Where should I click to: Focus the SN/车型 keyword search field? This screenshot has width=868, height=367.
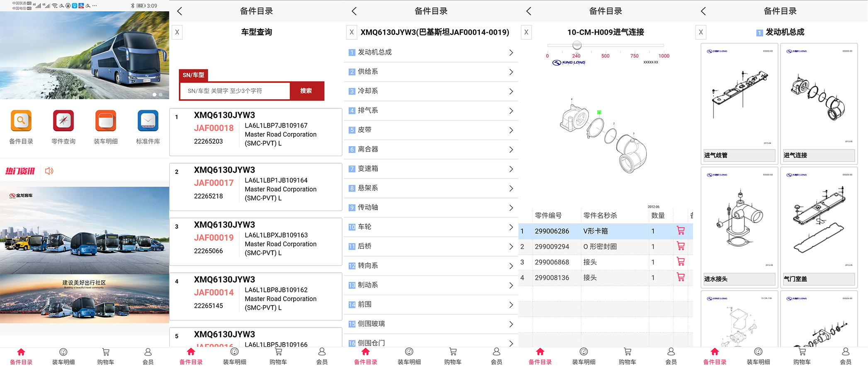point(235,91)
